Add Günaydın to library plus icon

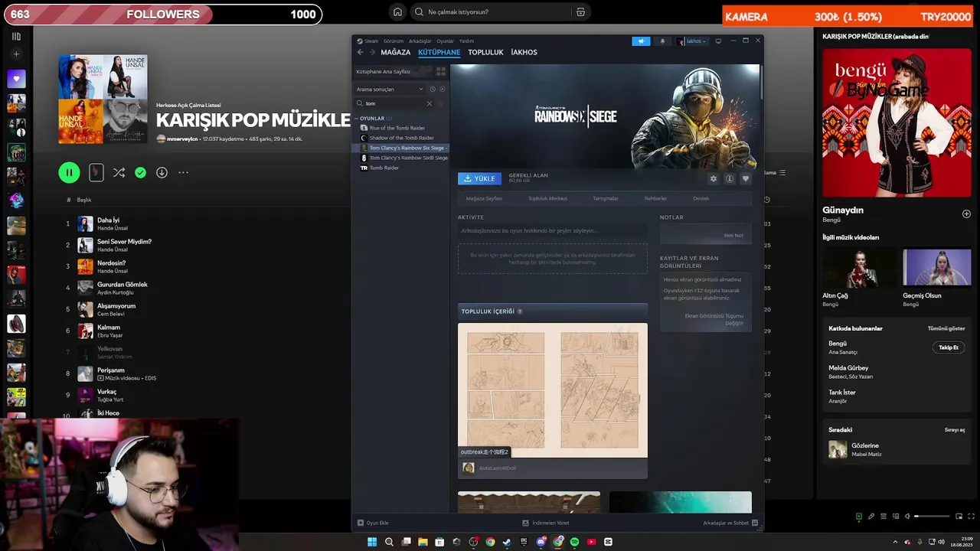coord(966,214)
